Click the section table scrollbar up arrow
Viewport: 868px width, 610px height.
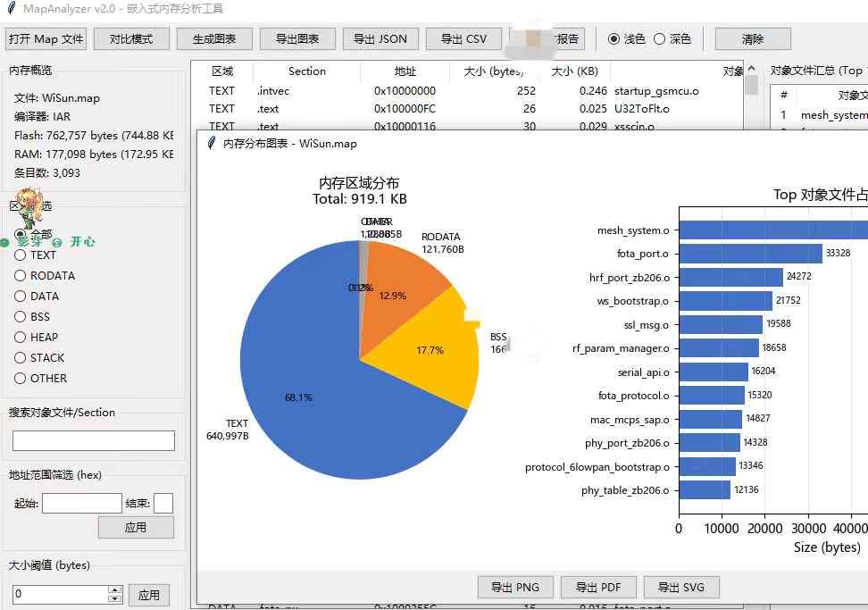click(751, 69)
